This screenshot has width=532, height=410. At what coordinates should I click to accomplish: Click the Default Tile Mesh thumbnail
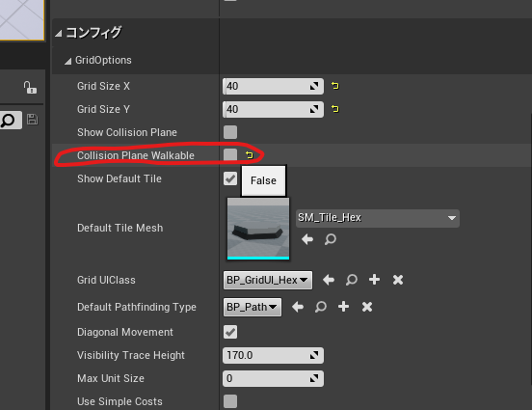[x=258, y=229]
